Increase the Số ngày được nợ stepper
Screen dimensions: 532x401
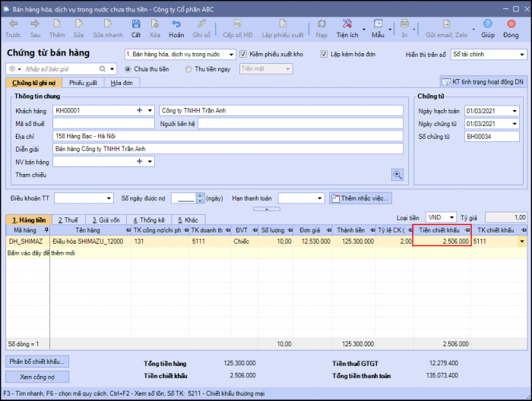pyautogui.click(x=201, y=195)
